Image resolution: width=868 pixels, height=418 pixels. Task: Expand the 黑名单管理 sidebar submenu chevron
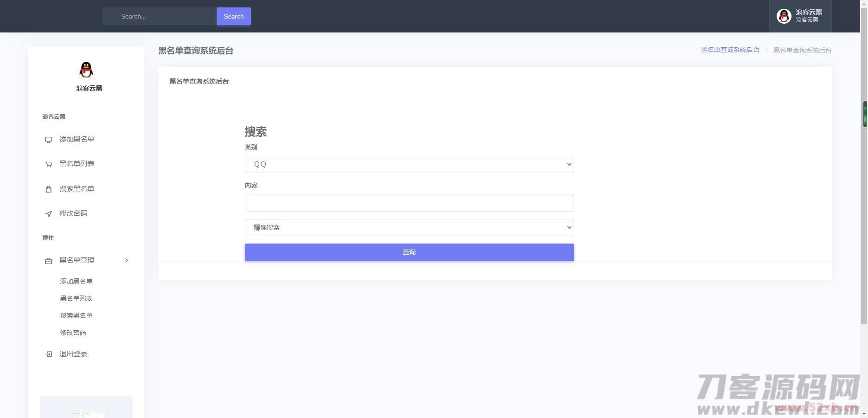[127, 260]
